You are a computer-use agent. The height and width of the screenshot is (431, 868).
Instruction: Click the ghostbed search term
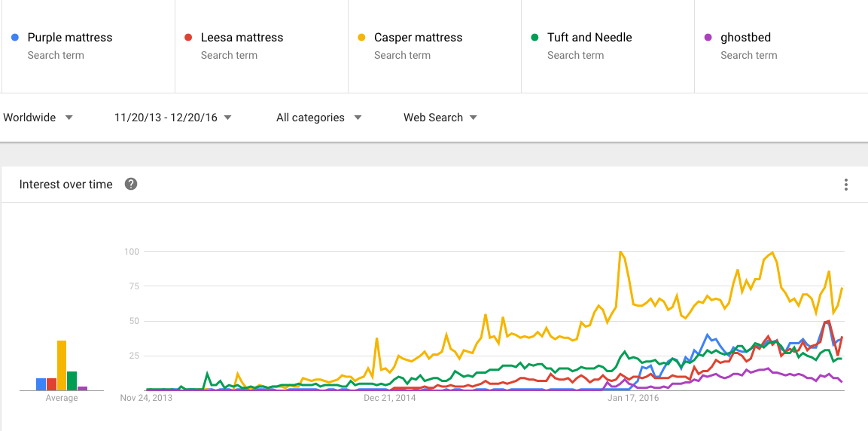click(745, 38)
